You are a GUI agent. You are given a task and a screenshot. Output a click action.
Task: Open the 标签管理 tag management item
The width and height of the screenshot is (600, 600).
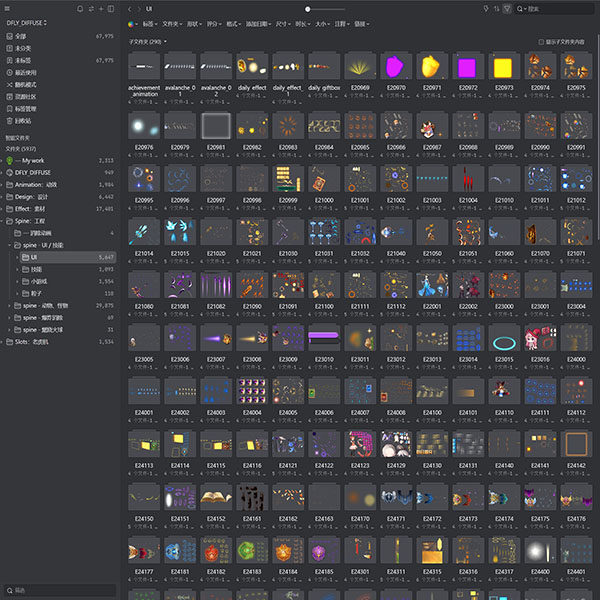[60, 109]
